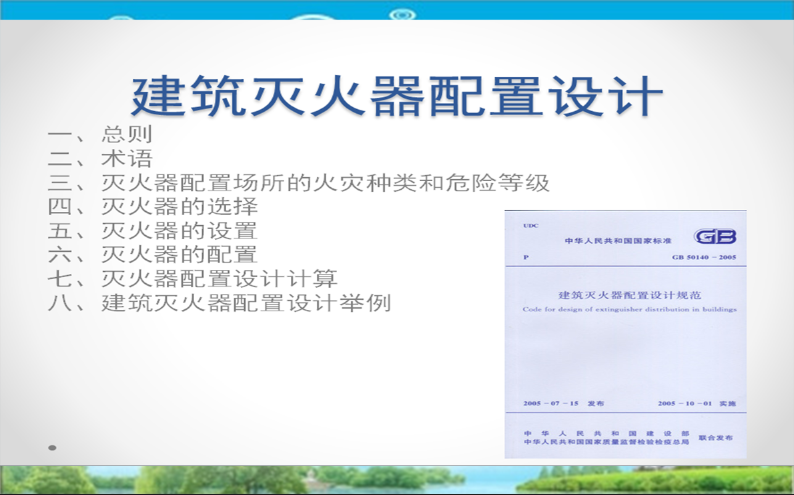Click the item 八、建筑灭火器配置设计举例
This screenshot has width=794, height=495.
click(219, 303)
